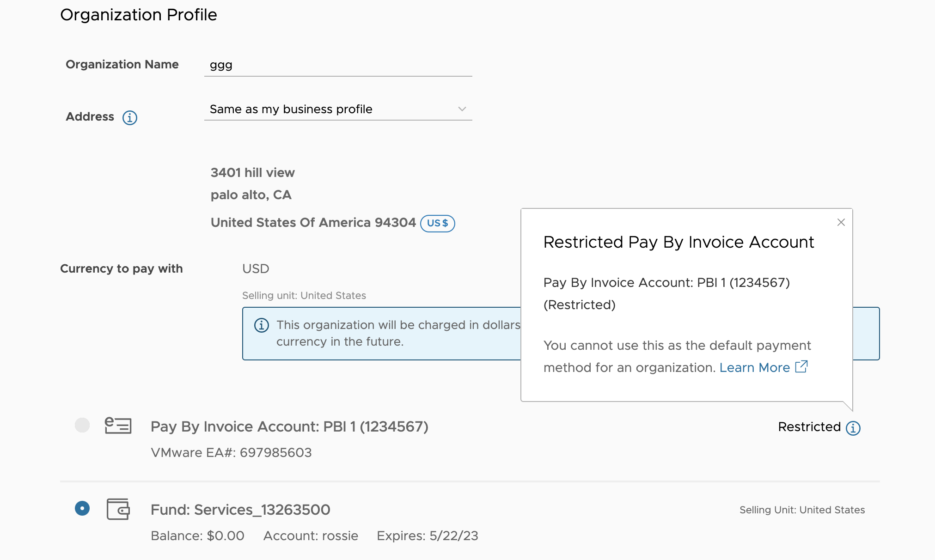Click the Pay By Invoice account icon

[117, 426]
